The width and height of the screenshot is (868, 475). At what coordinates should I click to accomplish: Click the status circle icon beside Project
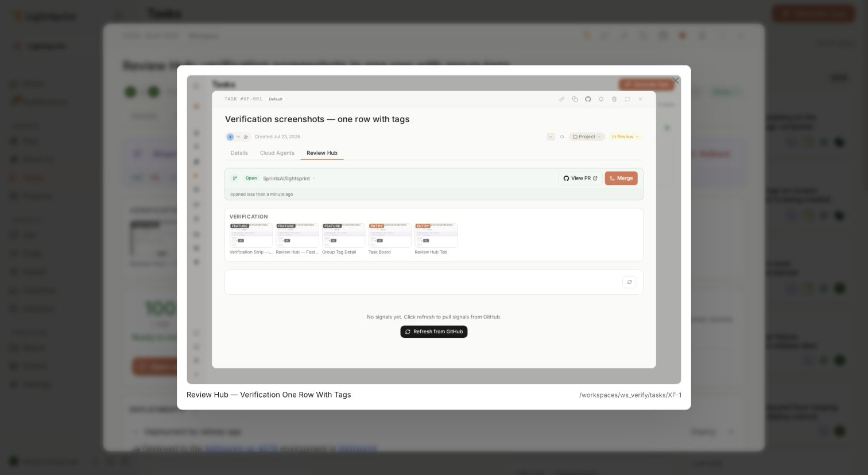point(562,137)
